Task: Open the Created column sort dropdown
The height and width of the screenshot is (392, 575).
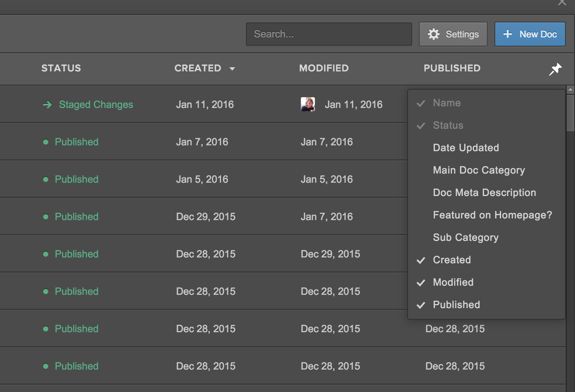Action: [x=205, y=69]
